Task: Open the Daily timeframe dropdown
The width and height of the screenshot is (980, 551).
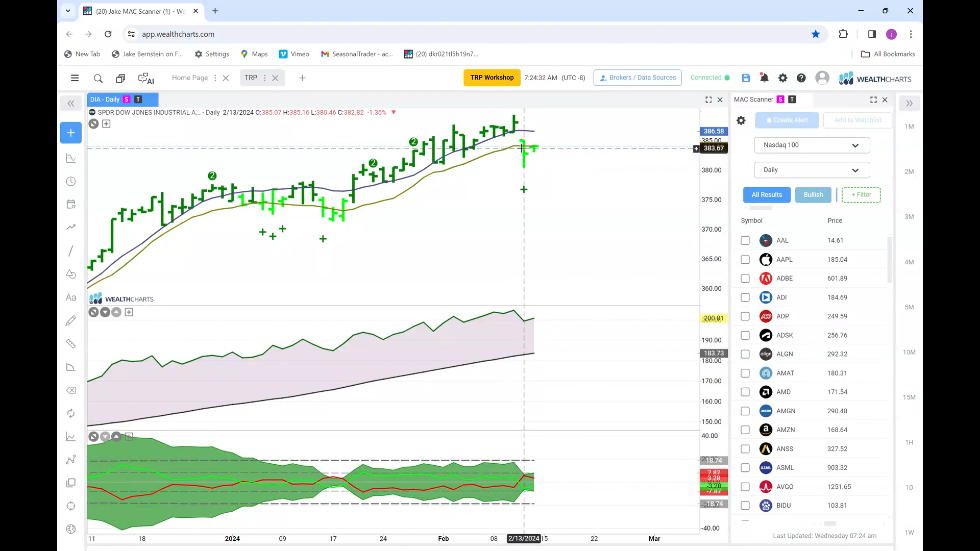Action: [812, 170]
